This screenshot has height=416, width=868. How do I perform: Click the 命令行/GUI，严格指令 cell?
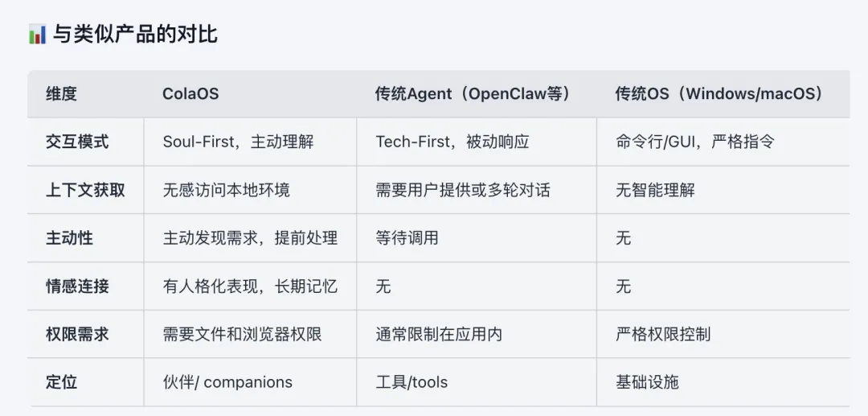coord(695,142)
